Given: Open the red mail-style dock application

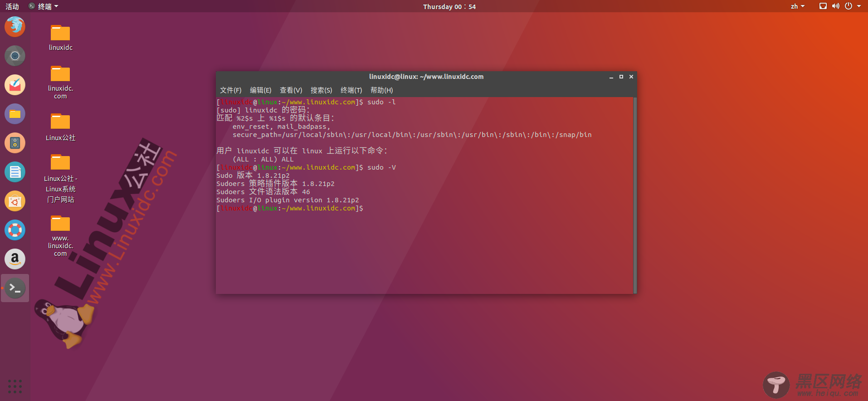Looking at the screenshot, I should click(x=15, y=85).
